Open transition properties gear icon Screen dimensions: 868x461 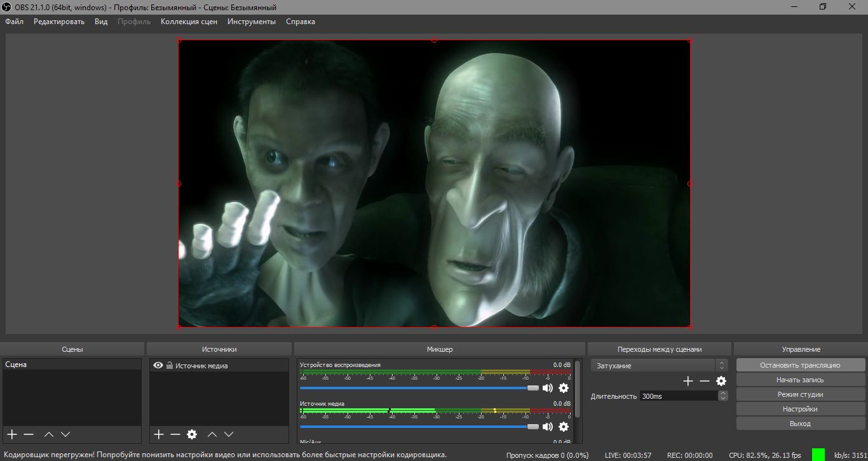pyautogui.click(x=721, y=381)
